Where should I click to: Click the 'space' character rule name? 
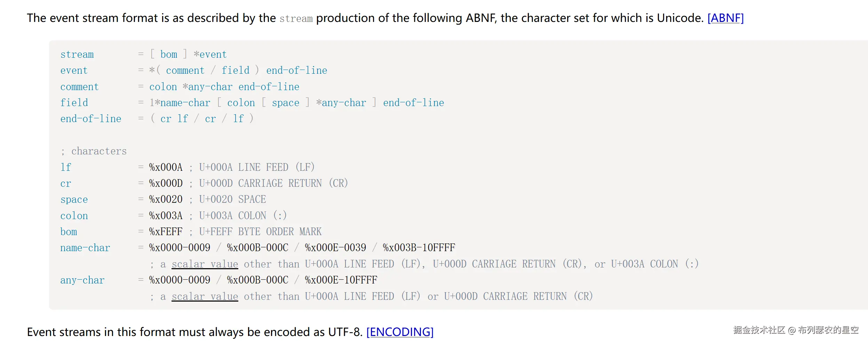pyautogui.click(x=74, y=199)
